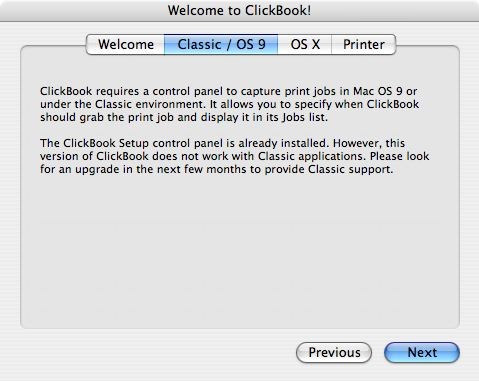Click the line mentioning 'Jobs list'
The image size is (479, 381).
184,117
